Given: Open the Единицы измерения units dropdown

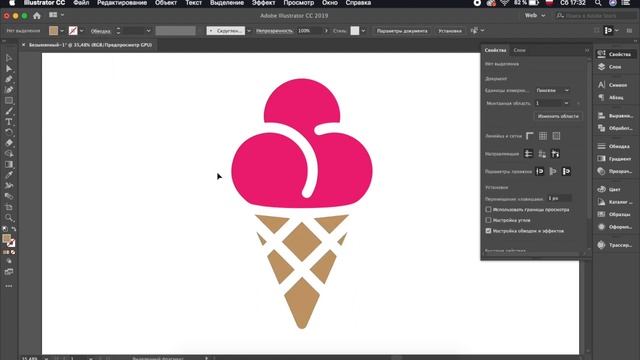Looking at the screenshot, I should 553,90.
